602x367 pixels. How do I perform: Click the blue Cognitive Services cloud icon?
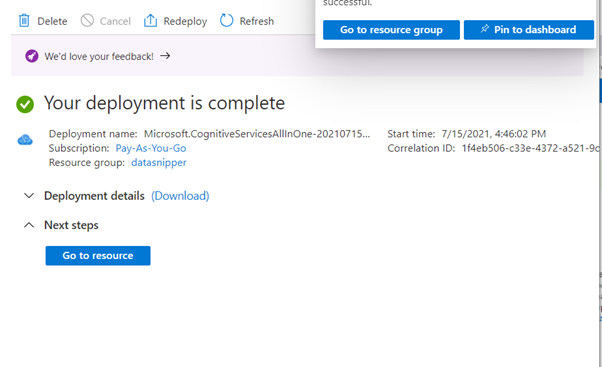(25, 140)
